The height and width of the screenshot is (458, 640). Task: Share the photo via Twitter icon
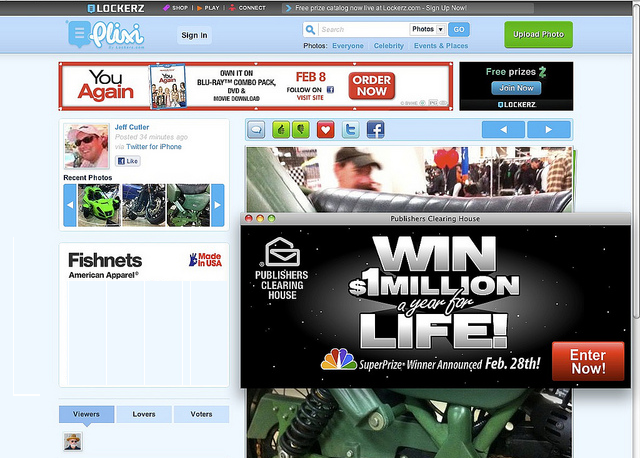(351, 129)
